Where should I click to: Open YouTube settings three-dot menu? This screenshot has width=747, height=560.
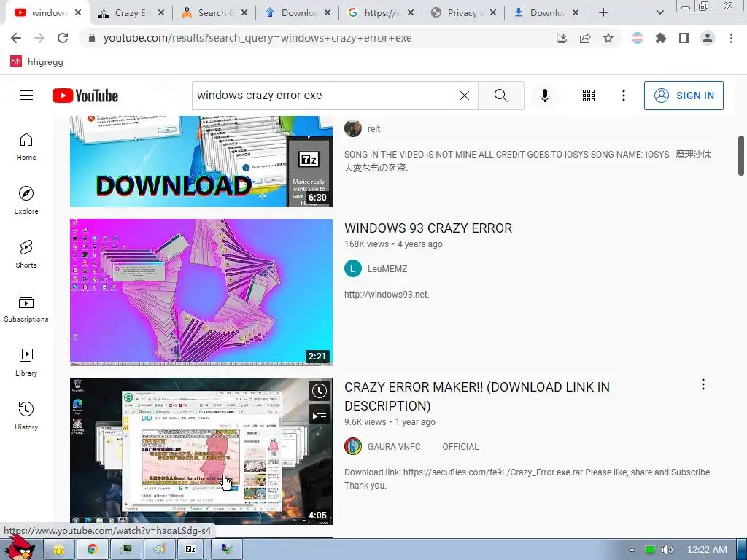click(x=623, y=96)
